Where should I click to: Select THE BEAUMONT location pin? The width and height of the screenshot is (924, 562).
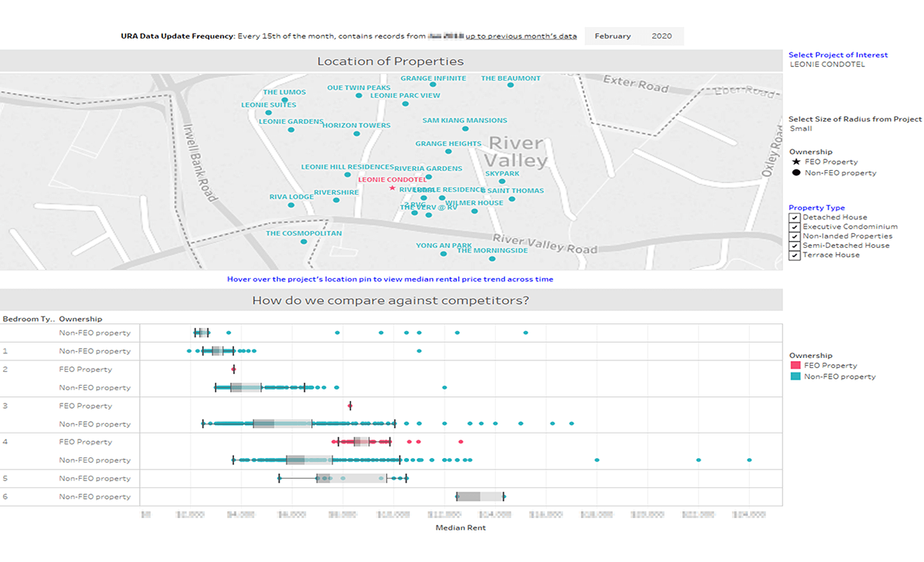pos(511,85)
